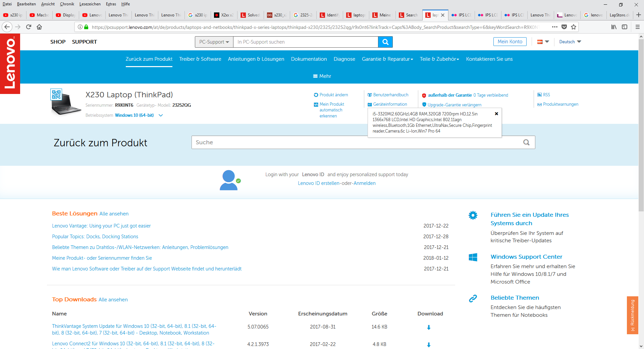Open the PC-Support search scope dropdown

[x=214, y=42]
